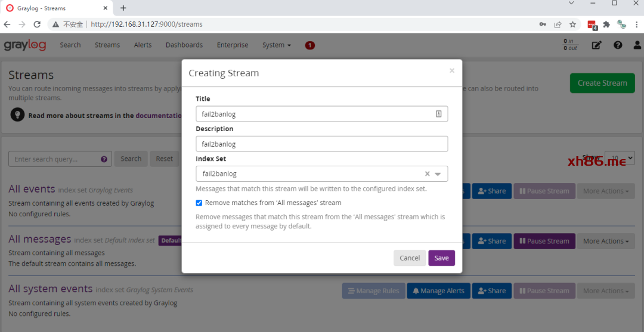Open the System menu dropdown
The image size is (644, 332).
tap(276, 45)
